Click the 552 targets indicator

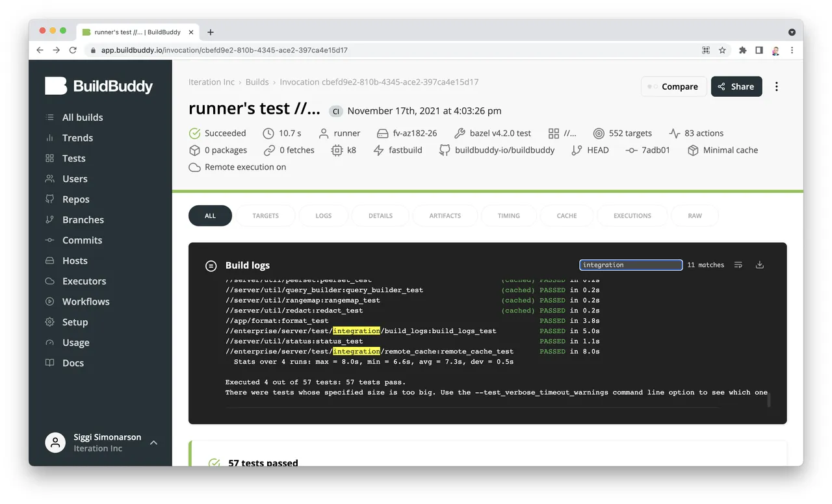623,133
